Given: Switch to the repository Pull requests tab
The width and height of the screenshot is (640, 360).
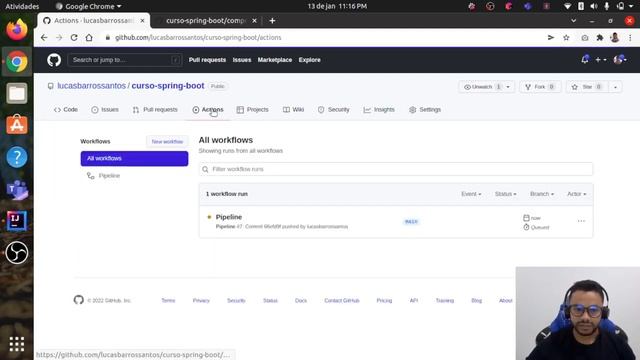Looking at the screenshot, I should [x=155, y=109].
